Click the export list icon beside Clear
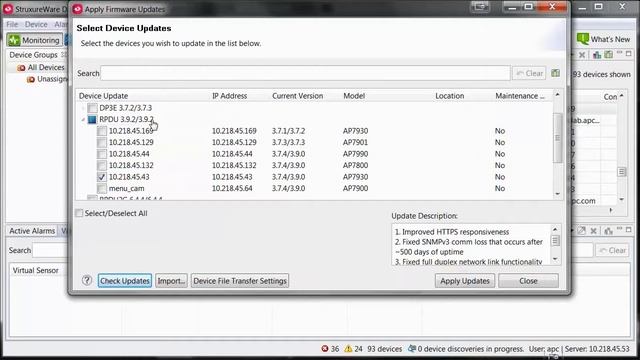The height and width of the screenshot is (360, 640). pyautogui.click(x=556, y=73)
